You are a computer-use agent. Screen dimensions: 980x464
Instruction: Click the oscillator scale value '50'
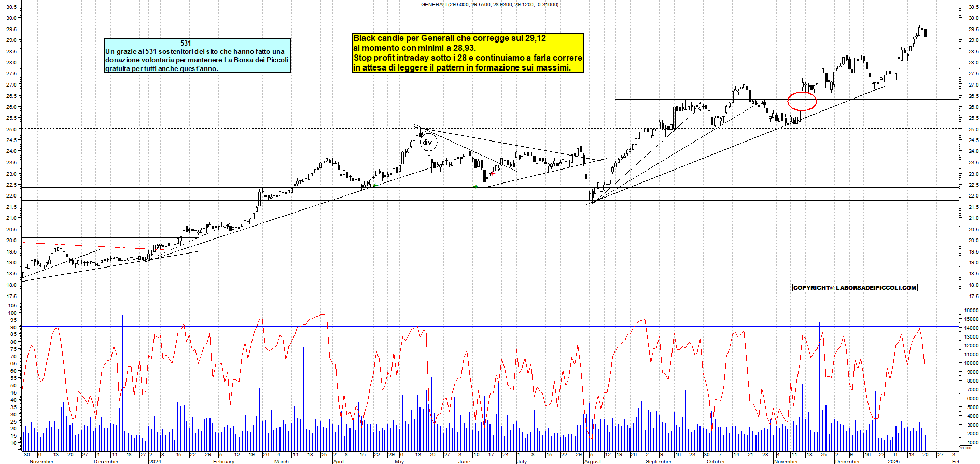click(x=13, y=385)
